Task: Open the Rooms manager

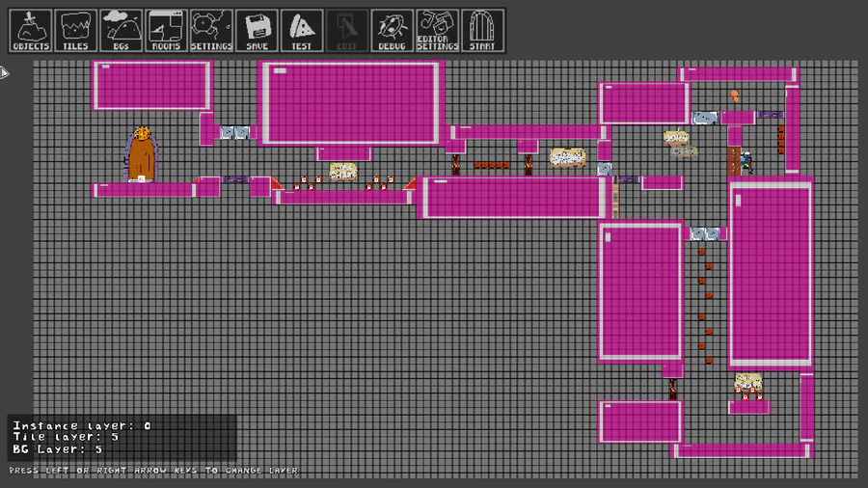Action: 167,31
